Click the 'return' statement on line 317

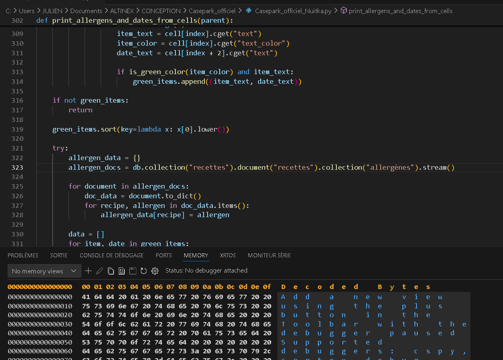click(80, 110)
